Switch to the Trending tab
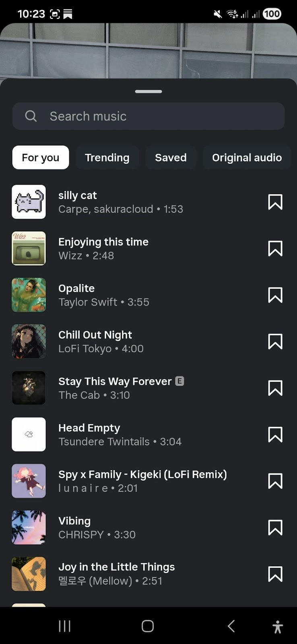This screenshot has width=297, height=644. click(x=107, y=157)
